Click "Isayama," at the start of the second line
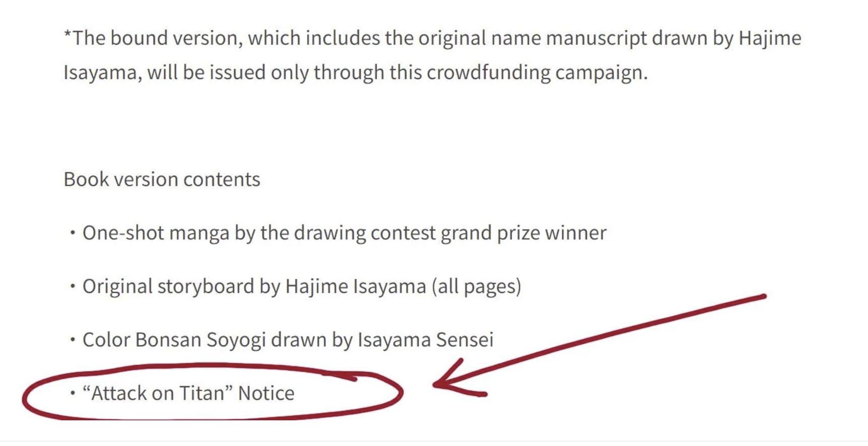The image size is (868, 446). coord(103,72)
